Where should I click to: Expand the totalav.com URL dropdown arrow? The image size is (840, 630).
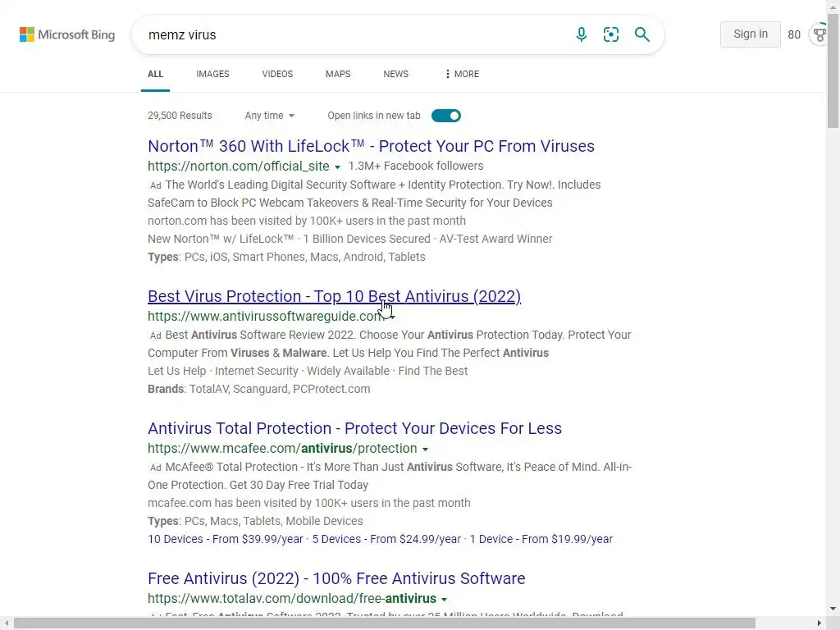point(444,600)
